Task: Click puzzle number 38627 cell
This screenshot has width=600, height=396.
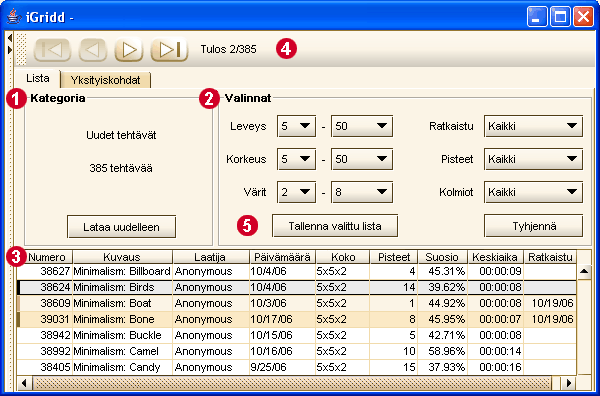Action: point(46,271)
